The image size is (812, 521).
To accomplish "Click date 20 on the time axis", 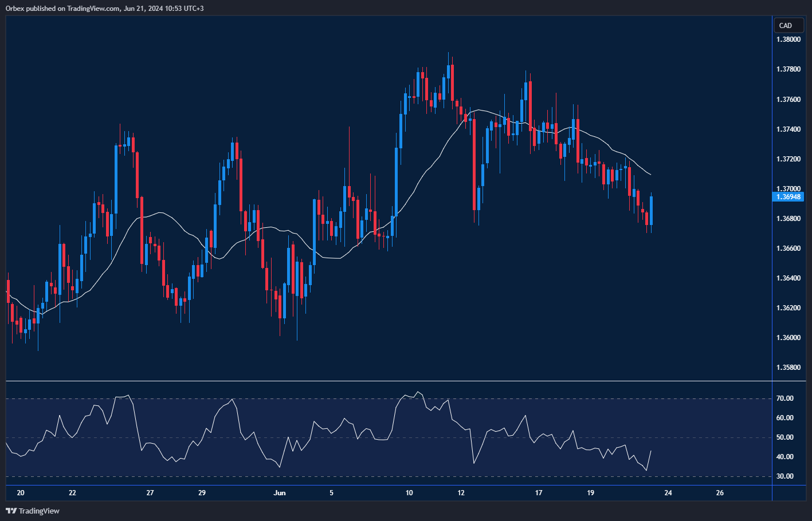I will pyautogui.click(x=21, y=493).
